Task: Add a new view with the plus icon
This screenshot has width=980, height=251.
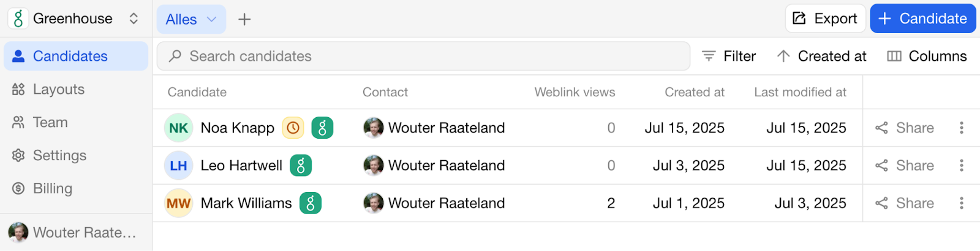Action: pos(244,19)
